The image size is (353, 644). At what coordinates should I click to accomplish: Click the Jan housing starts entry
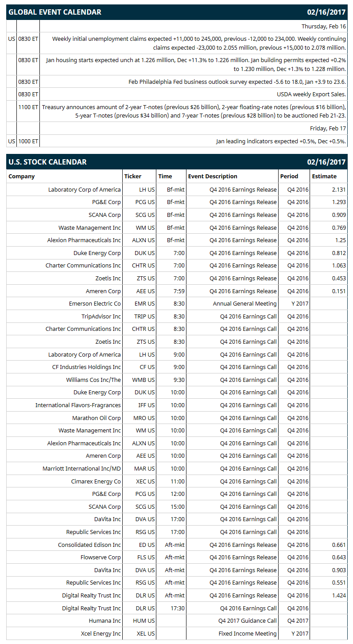[196, 65]
